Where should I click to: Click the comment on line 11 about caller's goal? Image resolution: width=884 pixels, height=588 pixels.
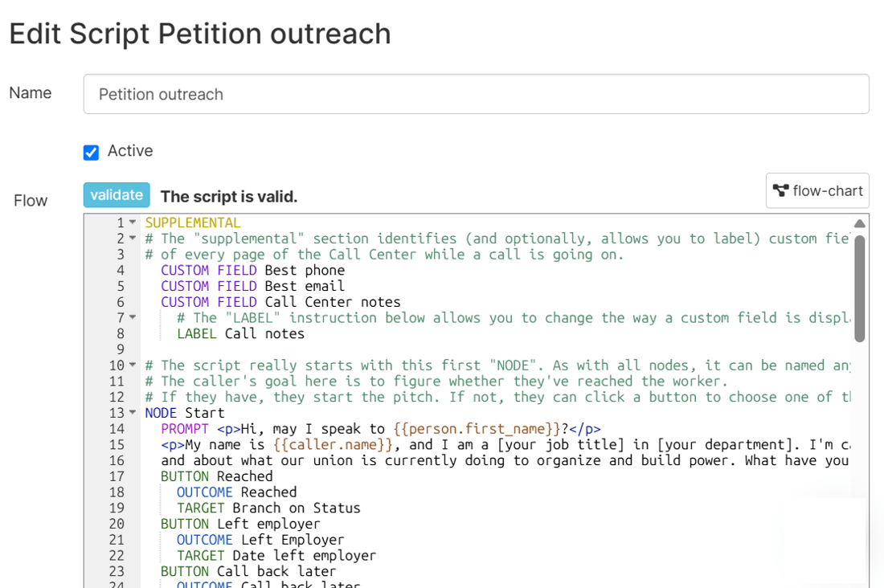pos(436,381)
